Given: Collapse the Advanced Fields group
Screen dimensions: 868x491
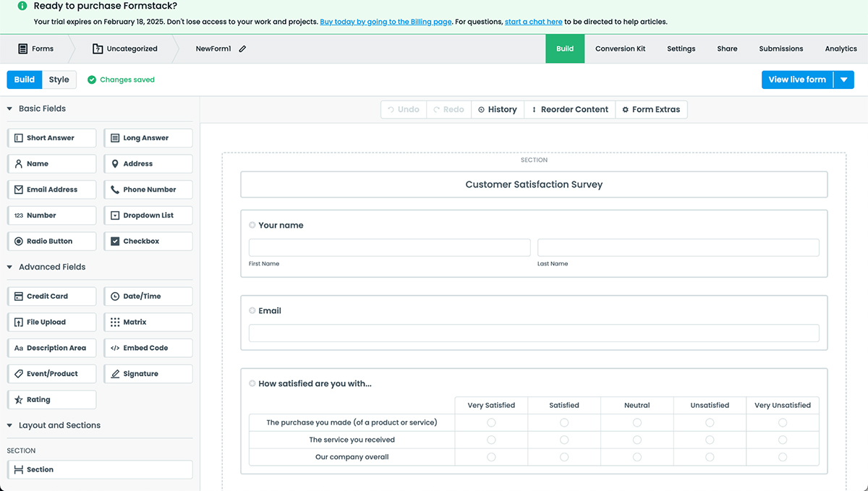Looking at the screenshot, I should pos(10,267).
